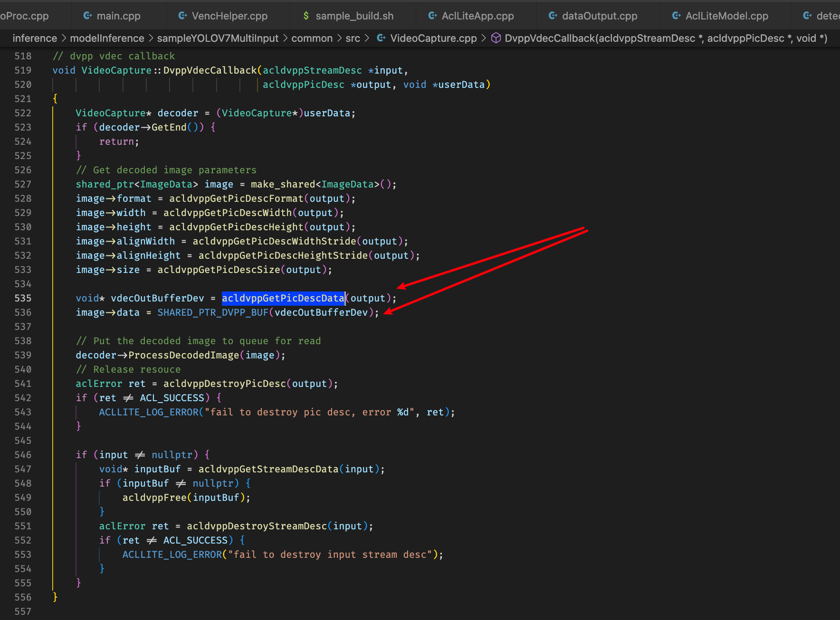Open the DvppVdecCallback breadcrumb symbol
The image size is (840, 620).
tap(666, 38)
